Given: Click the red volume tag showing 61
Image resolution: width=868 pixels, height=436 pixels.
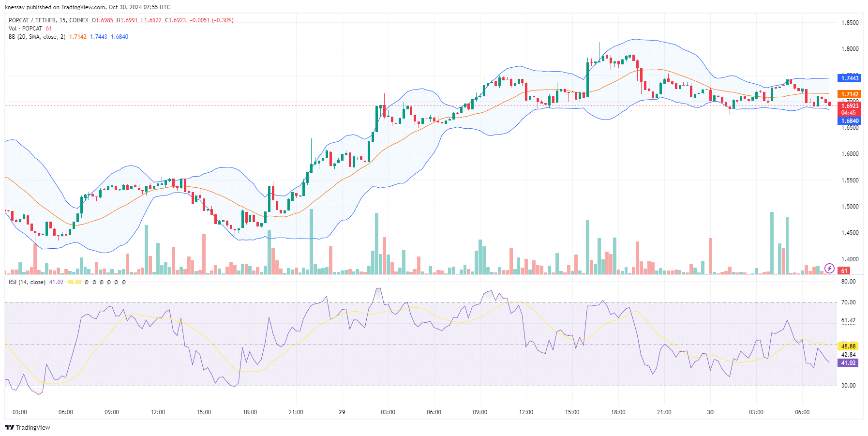Looking at the screenshot, I should [x=844, y=271].
